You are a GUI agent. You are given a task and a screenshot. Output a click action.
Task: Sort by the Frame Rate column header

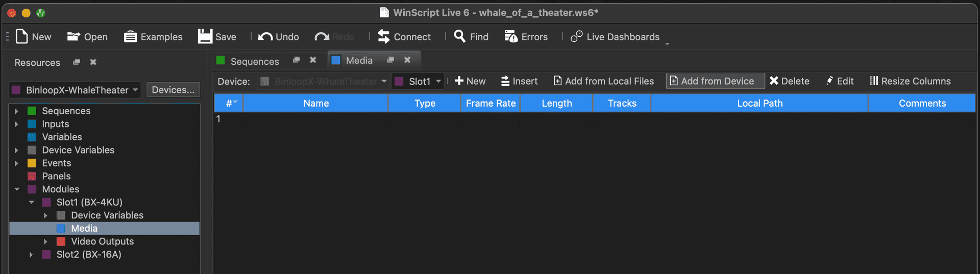point(490,104)
